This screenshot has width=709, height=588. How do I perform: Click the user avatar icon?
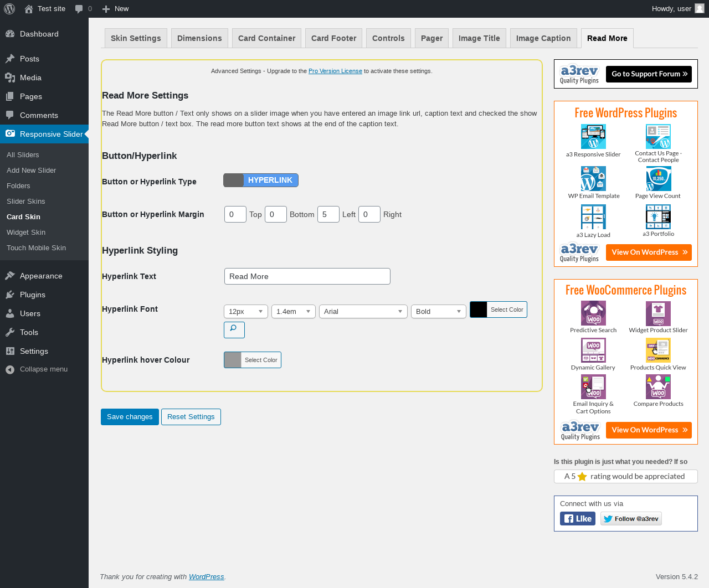point(700,8)
